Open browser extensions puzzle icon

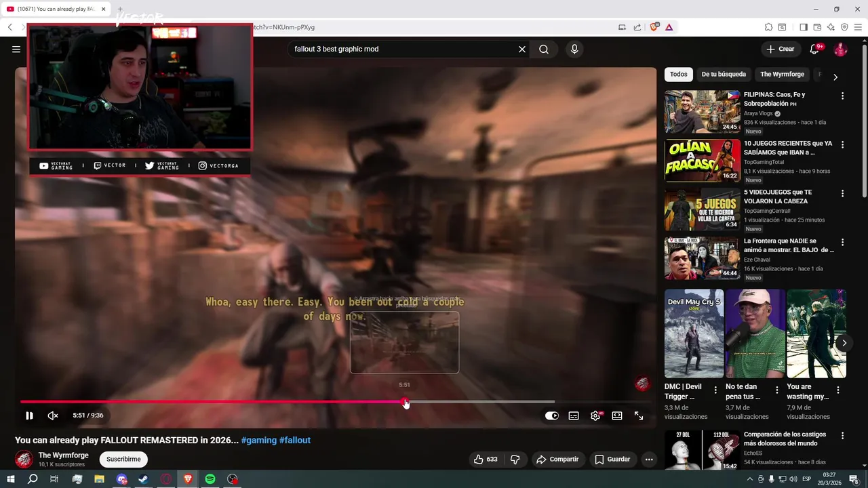tap(768, 27)
